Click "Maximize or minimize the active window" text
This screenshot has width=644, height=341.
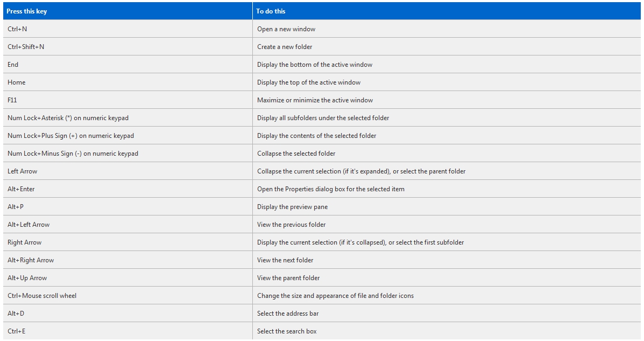[x=315, y=100]
